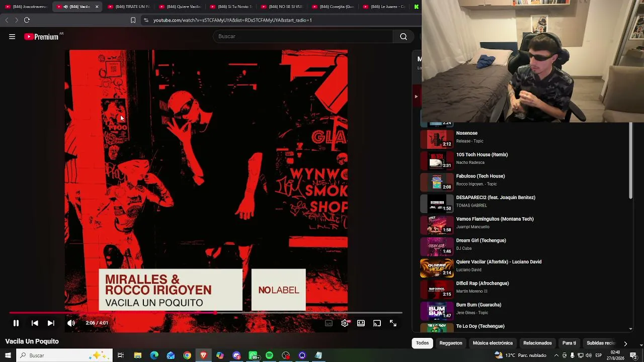The width and height of the screenshot is (644, 362).
Task: Open the Windows Start menu
Action: (x=8, y=355)
